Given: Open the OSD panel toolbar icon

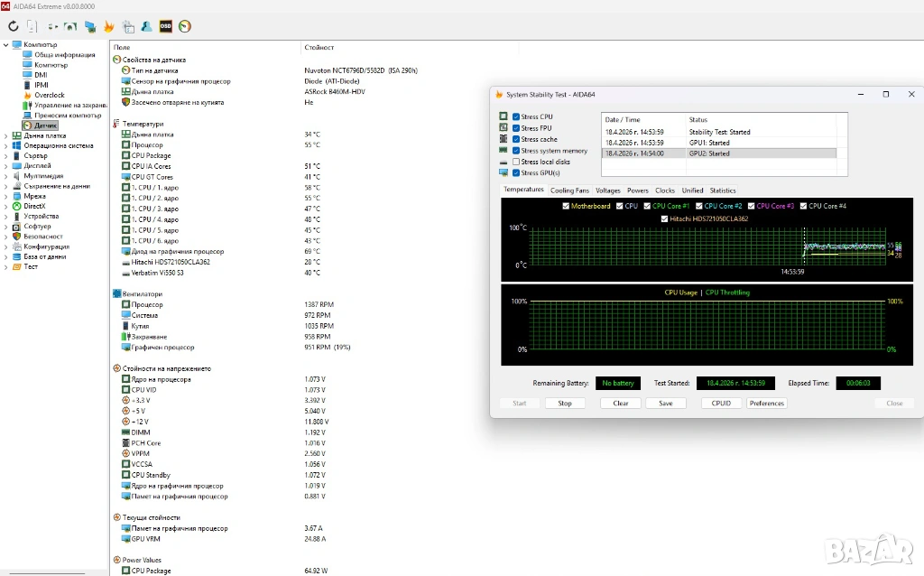Looking at the screenshot, I should (166, 27).
